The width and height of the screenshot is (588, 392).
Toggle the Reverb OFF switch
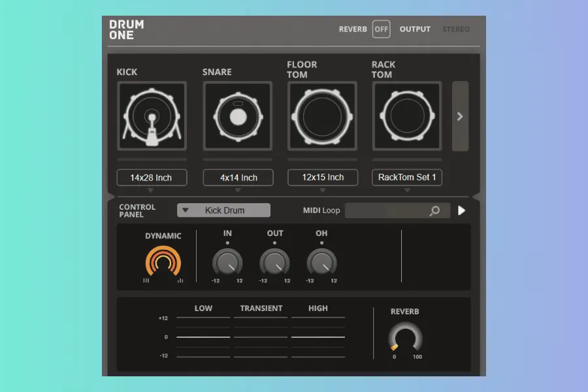click(382, 29)
